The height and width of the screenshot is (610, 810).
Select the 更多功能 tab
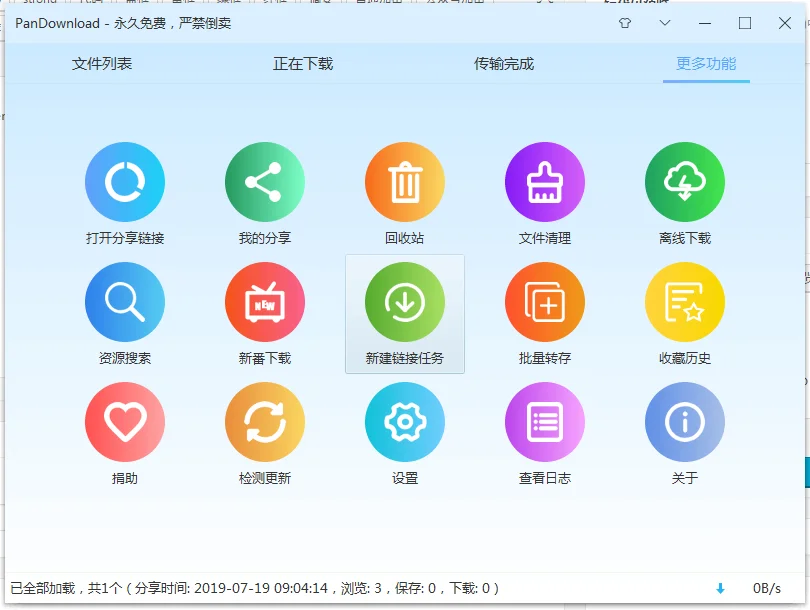click(706, 64)
